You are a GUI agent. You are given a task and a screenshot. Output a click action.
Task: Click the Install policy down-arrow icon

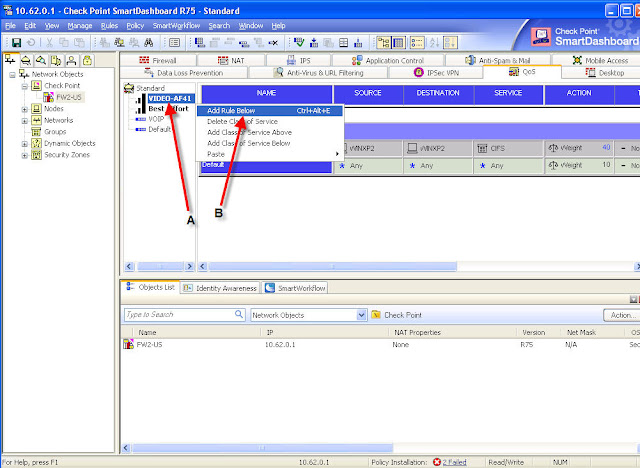click(314, 42)
